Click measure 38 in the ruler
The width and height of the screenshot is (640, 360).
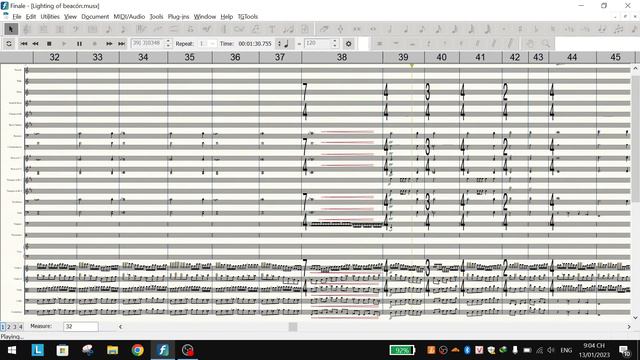click(x=342, y=57)
